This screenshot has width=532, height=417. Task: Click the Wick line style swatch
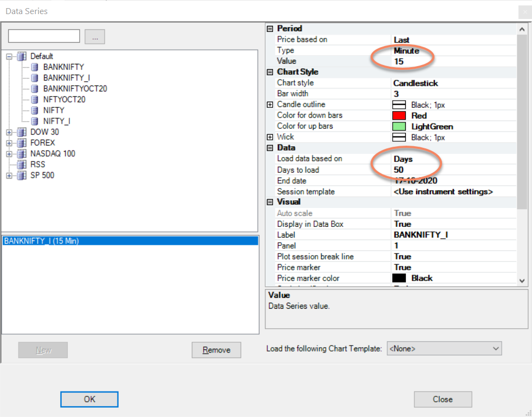[399, 138]
